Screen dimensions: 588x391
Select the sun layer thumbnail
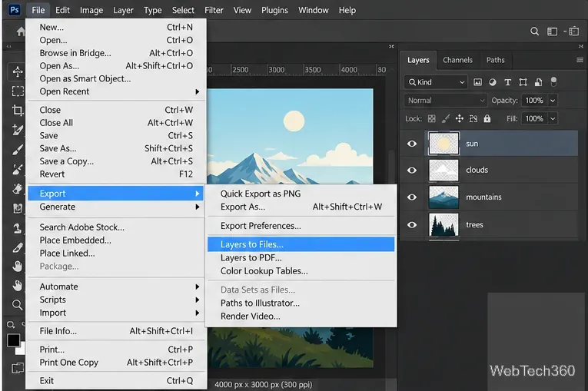click(443, 144)
